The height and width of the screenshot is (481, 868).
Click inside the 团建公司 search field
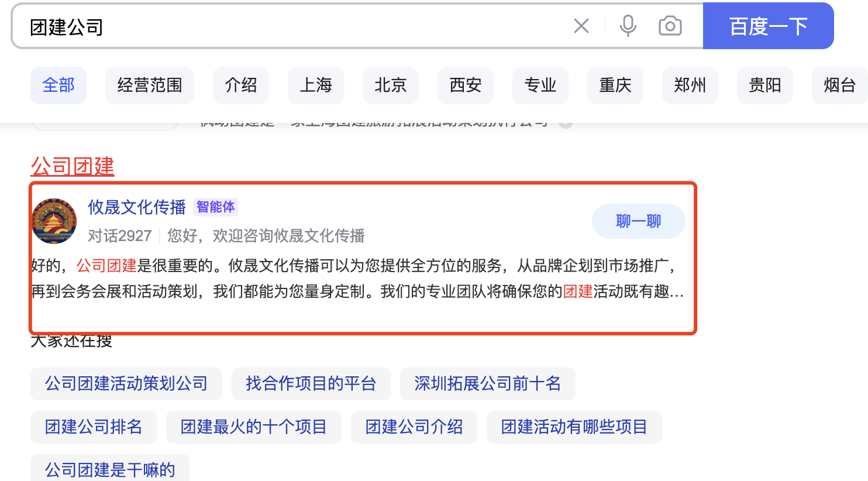[292, 27]
